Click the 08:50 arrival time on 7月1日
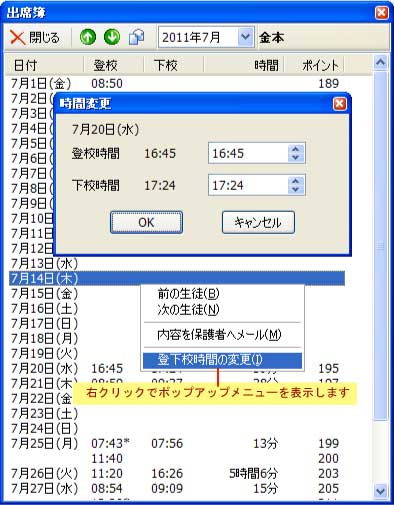 coord(107,83)
